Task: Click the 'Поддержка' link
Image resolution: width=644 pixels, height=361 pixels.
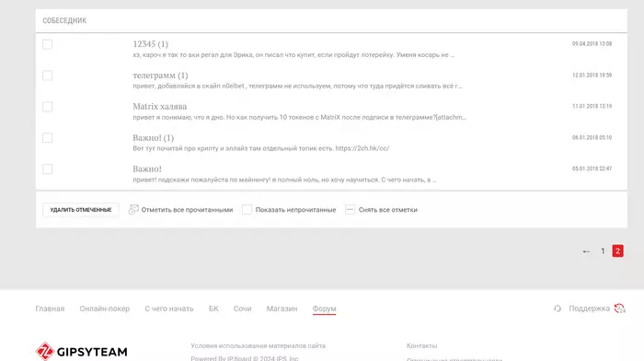Action: click(x=589, y=309)
